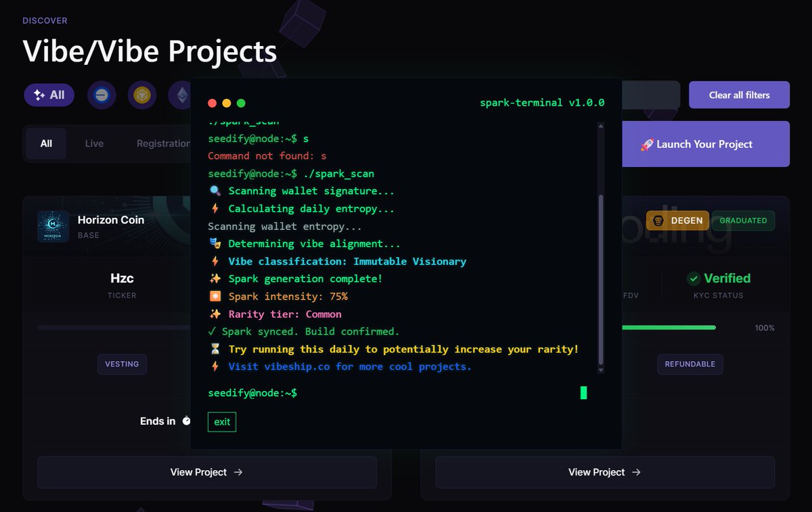Click the terminal scrollbar down arrow
The height and width of the screenshot is (512, 812).
[601, 370]
